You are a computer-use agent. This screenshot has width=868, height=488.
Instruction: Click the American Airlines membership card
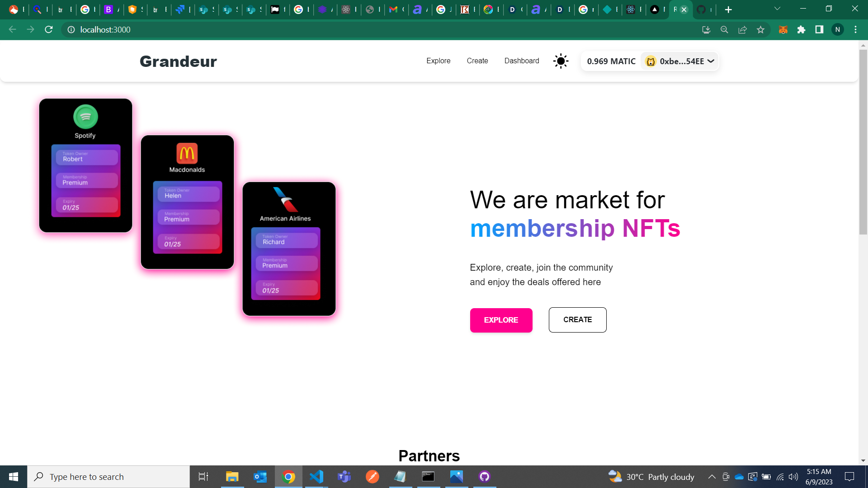289,249
